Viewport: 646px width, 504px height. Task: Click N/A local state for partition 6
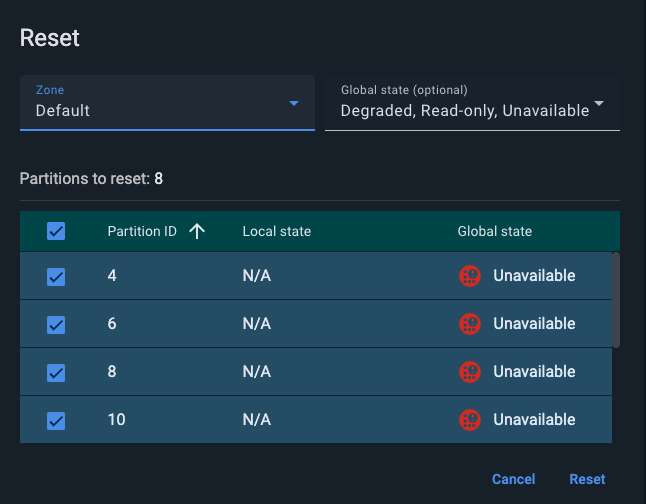(x=257, y=324)
